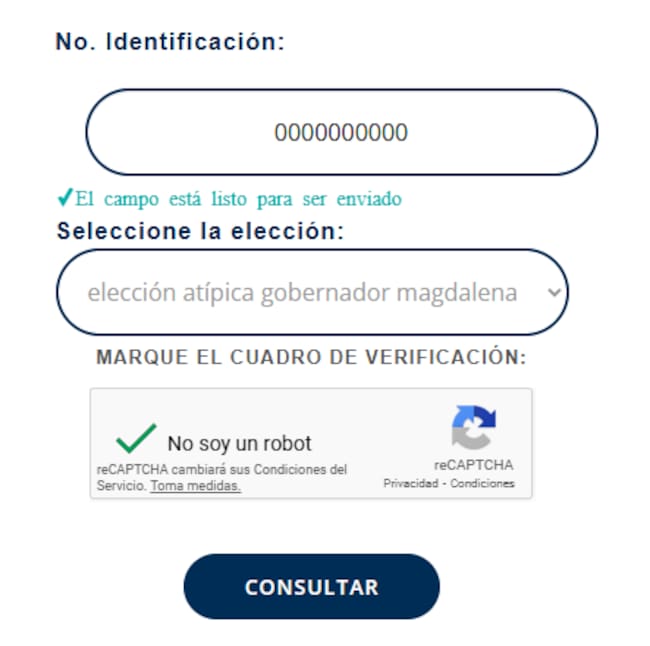Click the 'reCAPTCHA cambiará sus Condiciones' notice text
This screenshot has width=650, height=646.
[222, 469]
